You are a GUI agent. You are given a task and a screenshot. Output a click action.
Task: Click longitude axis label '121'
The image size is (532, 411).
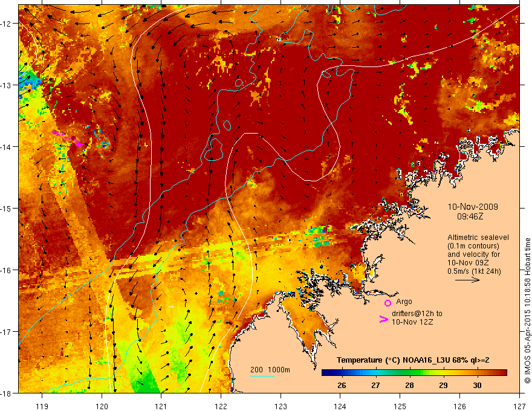[x=161, y=406]
